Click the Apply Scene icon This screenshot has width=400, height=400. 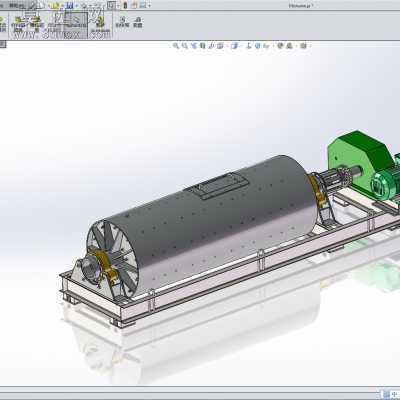289,46
